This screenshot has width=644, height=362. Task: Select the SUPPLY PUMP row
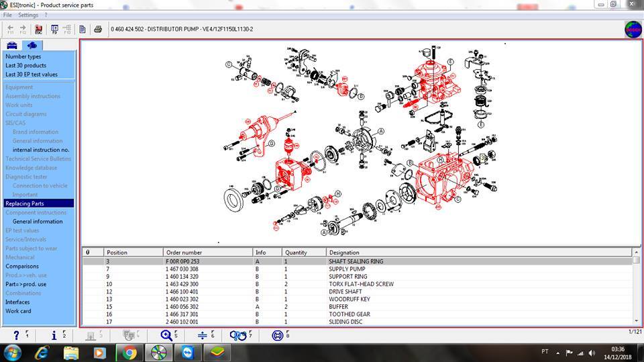point(357,269)
